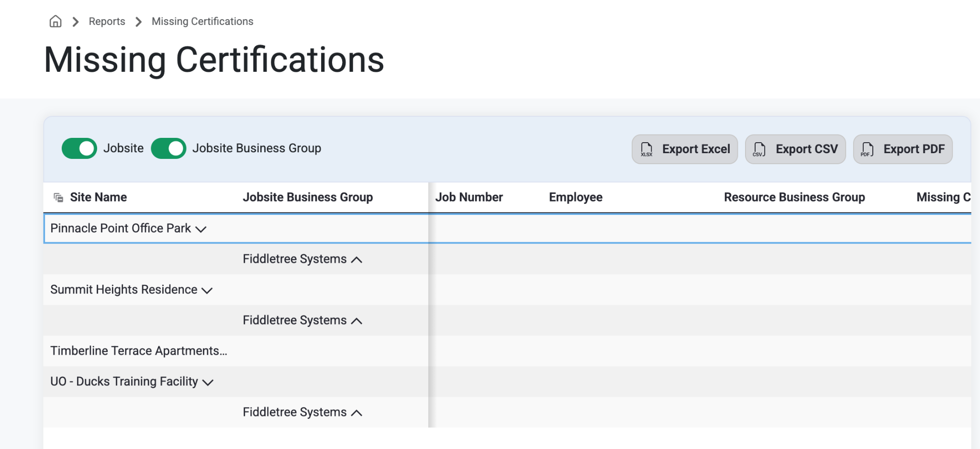Sort by the Site Name column
Image resolution: width=980 pixels, height=449 pixels.
[99, 197]
